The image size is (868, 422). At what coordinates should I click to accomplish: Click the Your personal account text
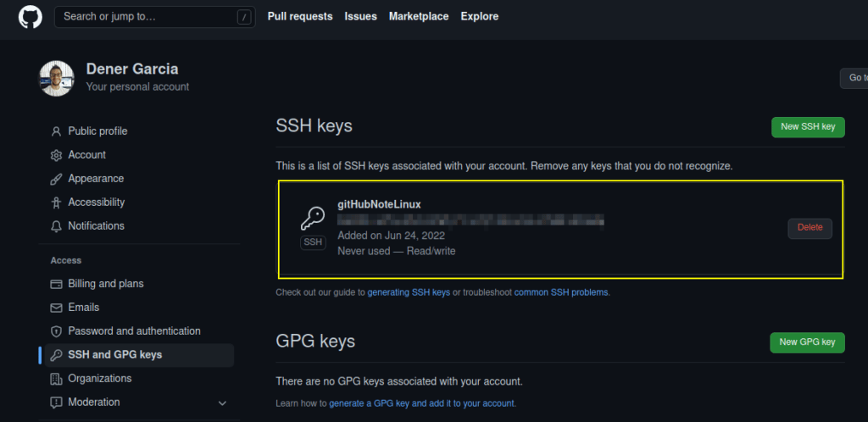pos(138,86)
